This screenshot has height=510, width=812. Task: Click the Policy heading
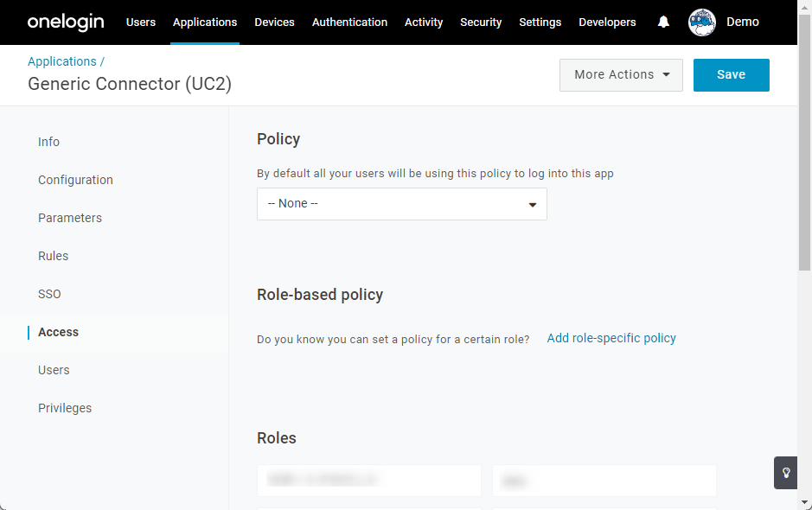pyautogui.click(x=278, y=139)
